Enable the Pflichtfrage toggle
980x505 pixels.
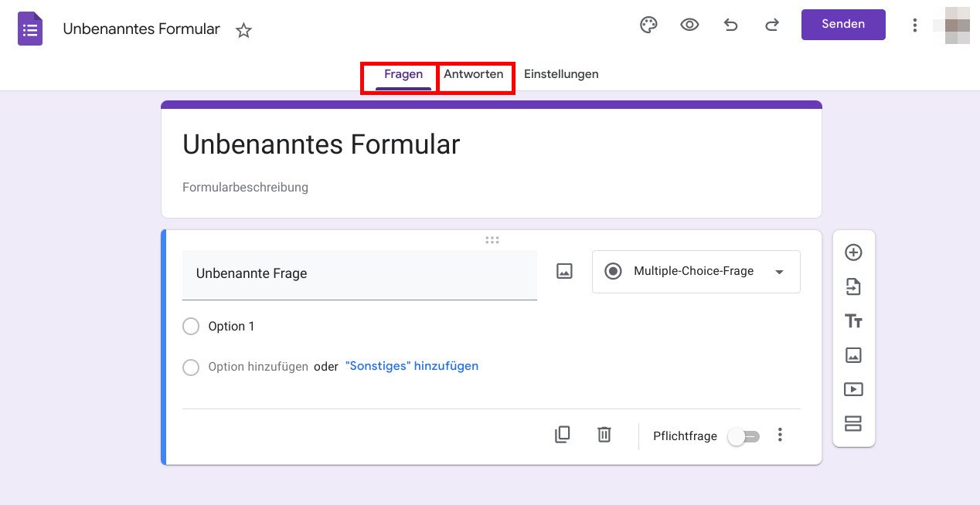pyautogui.click(x=743, y=436)
